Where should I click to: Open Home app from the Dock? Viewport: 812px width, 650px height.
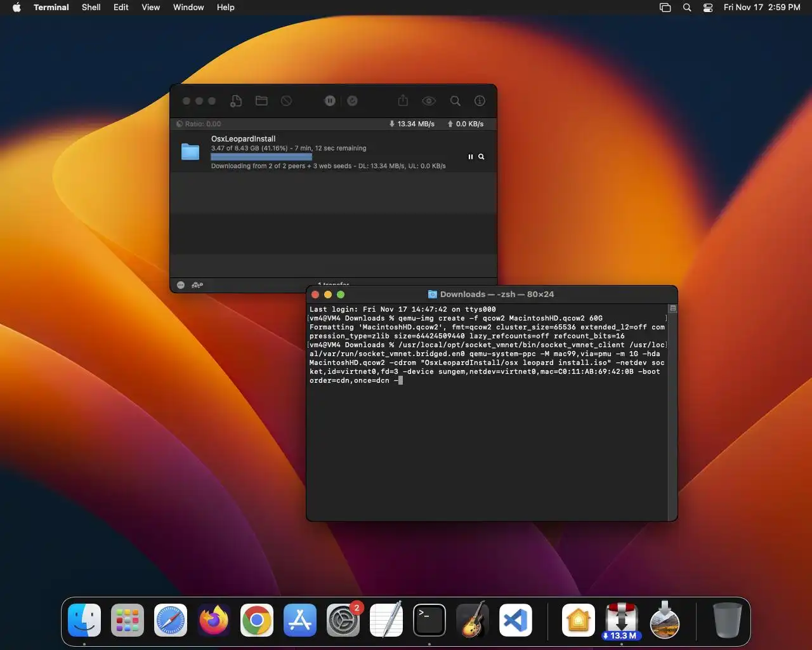579,620
